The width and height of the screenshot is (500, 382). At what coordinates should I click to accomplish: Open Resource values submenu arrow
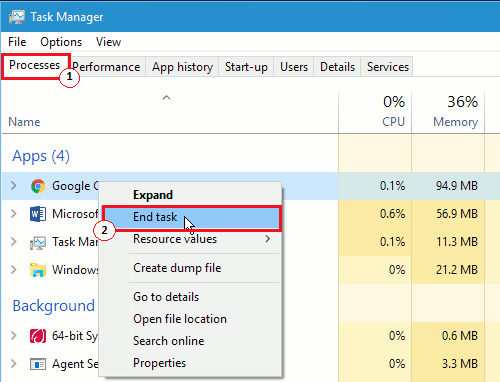267,239
